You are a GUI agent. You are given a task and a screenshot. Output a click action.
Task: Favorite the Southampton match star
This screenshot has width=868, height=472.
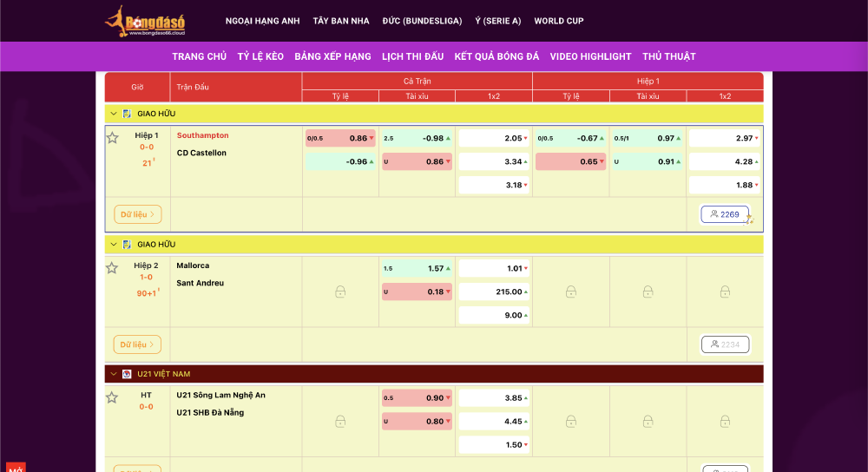pos(112,138)
